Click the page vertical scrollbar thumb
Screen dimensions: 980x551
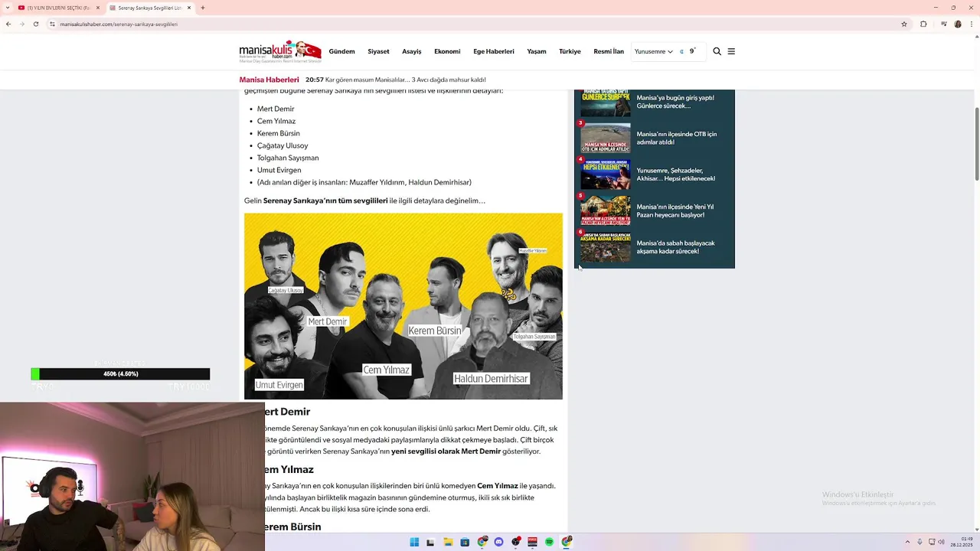tap(976, 144)
